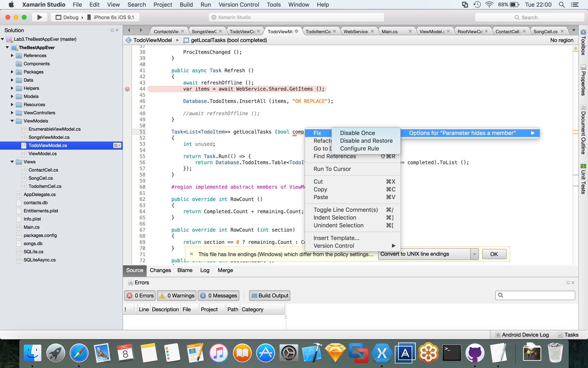
Task: Select Find References in context menu
Action: coord(353,156)
